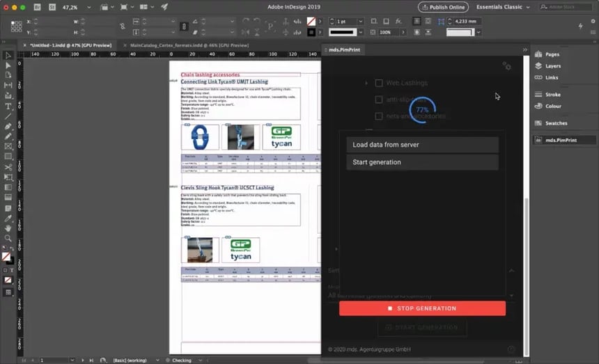Select the Note tool
The width and height of the screenshot is (599, 364).
8,208
